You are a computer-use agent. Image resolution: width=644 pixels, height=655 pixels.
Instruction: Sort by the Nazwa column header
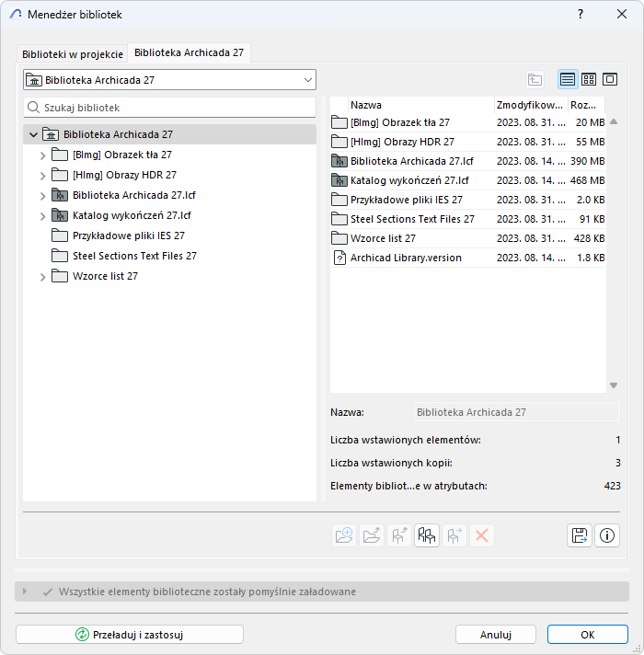point(420,105)
